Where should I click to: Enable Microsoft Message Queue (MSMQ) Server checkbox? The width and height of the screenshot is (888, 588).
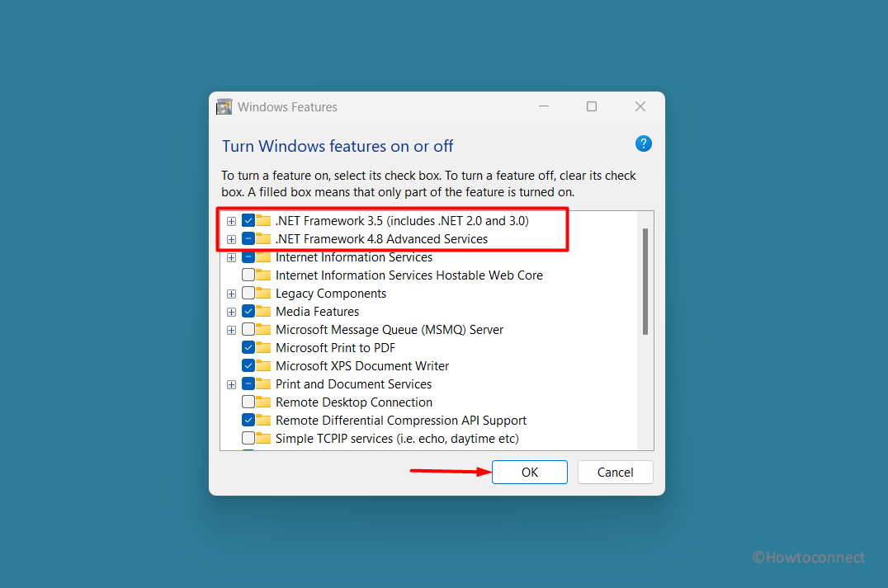pyautogui.click(x=248, y=329)
